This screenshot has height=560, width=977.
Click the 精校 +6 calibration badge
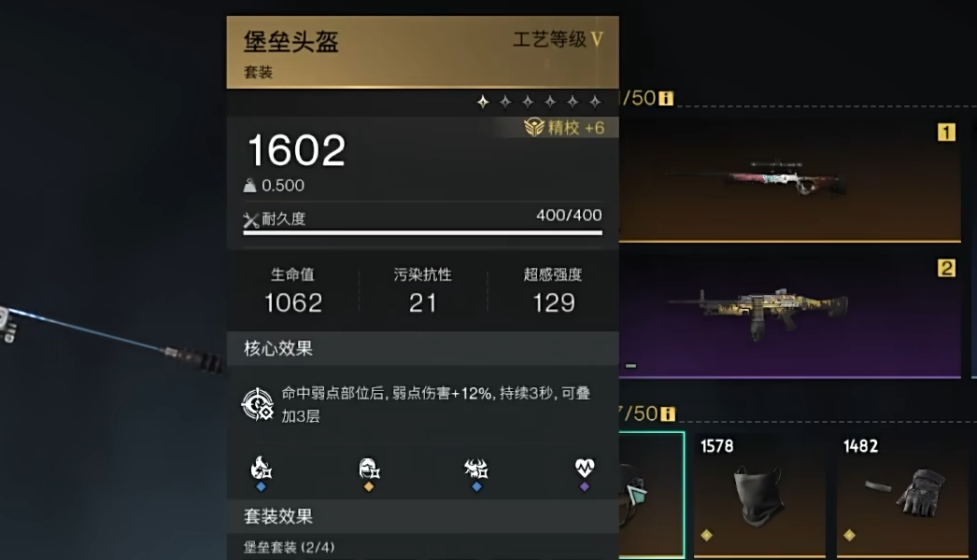[564, 128]
